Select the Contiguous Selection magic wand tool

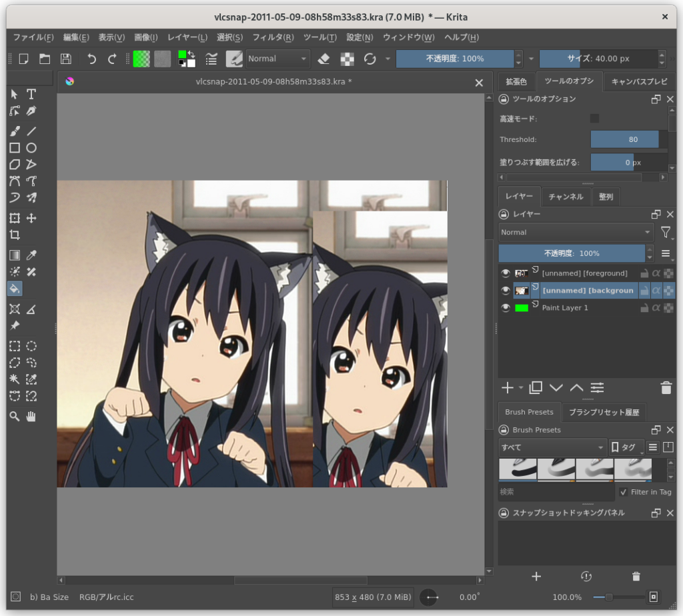coord(15,379)
